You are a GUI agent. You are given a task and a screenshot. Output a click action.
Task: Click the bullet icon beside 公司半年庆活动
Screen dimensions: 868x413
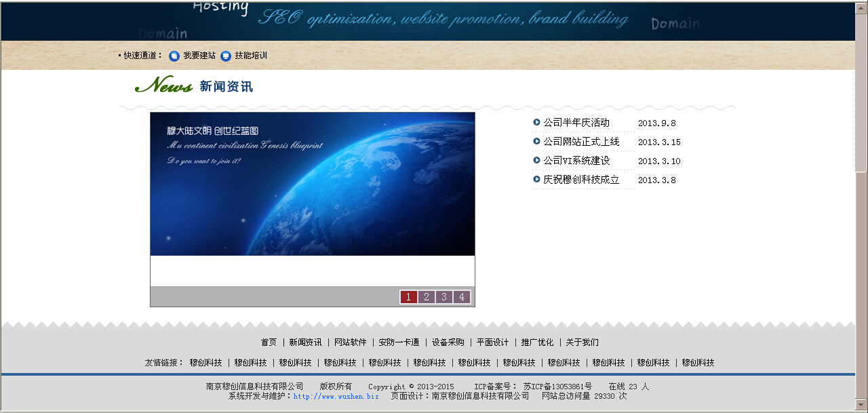[x=537, y=123]
